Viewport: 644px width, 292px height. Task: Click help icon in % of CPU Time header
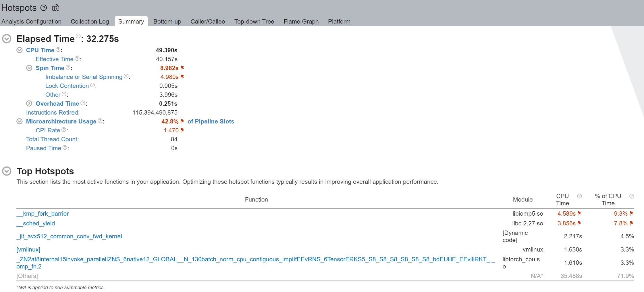pos(631,196)
